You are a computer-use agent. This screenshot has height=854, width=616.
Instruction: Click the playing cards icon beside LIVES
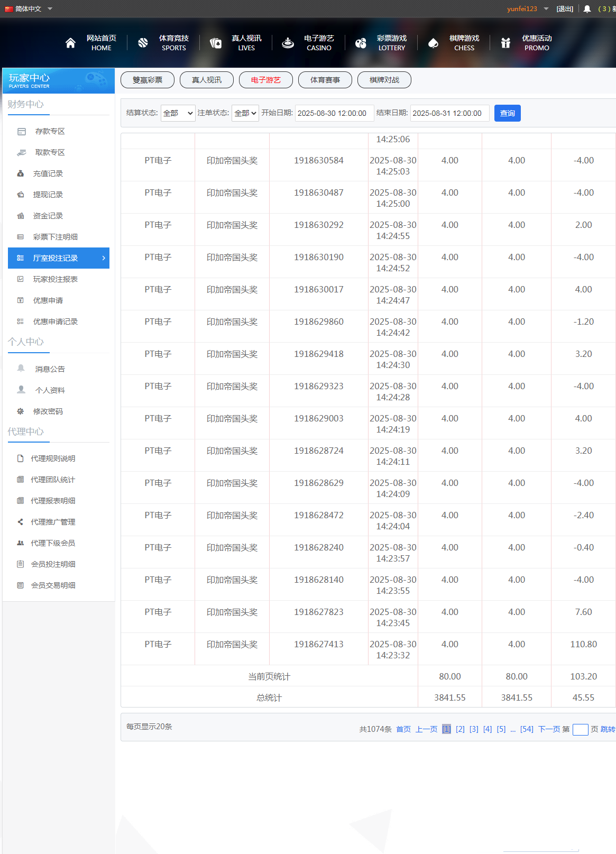tap(216, 43)
